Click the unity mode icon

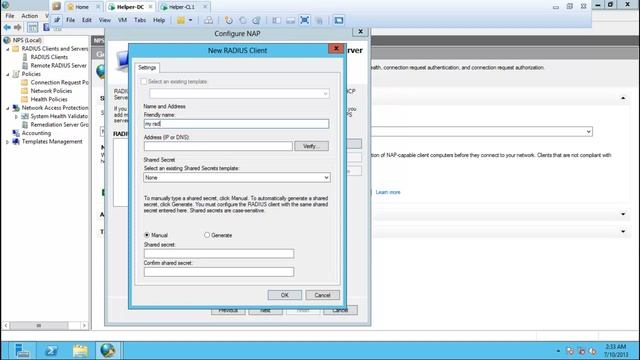[319, 20]
